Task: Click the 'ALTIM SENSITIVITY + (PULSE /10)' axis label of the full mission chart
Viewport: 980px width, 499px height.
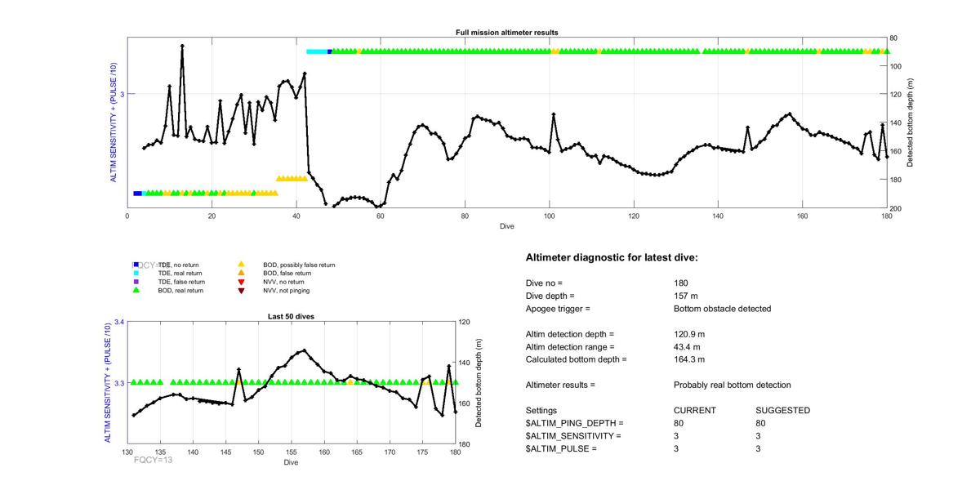Action: click(x=114, y=123)
